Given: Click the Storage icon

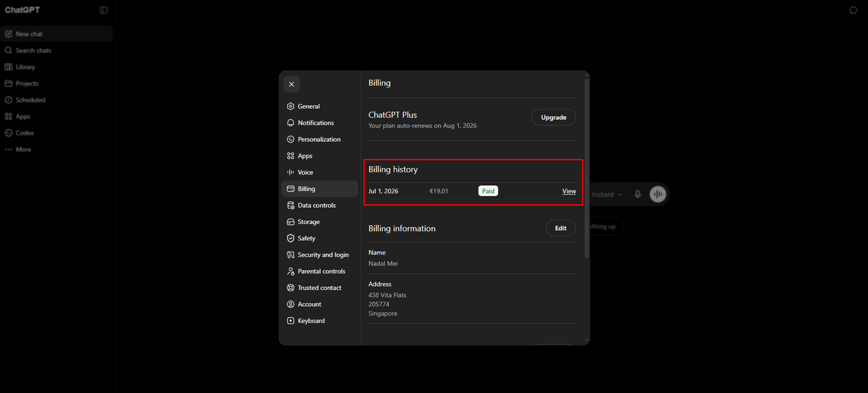Looking at the screenshot, I should [290, 222].
